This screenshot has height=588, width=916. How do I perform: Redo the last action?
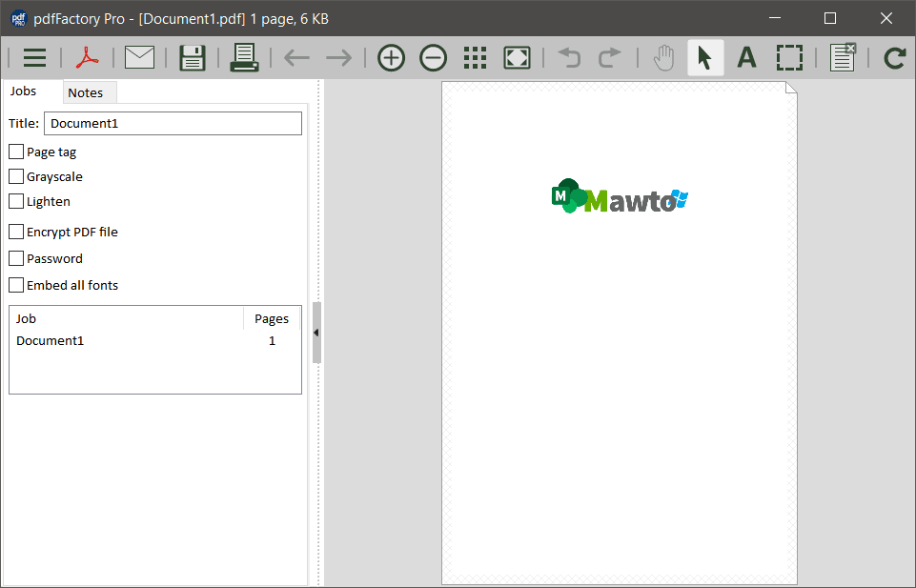coord(610,58)
